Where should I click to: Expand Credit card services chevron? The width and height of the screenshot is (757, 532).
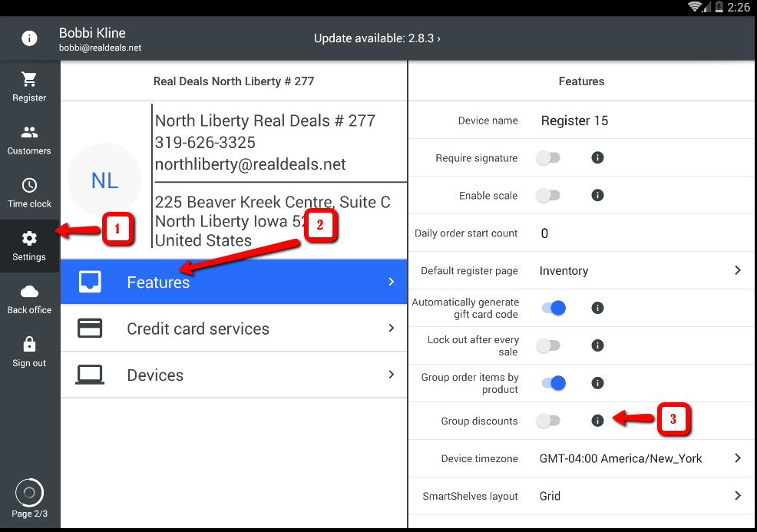(x=392, y=329)
